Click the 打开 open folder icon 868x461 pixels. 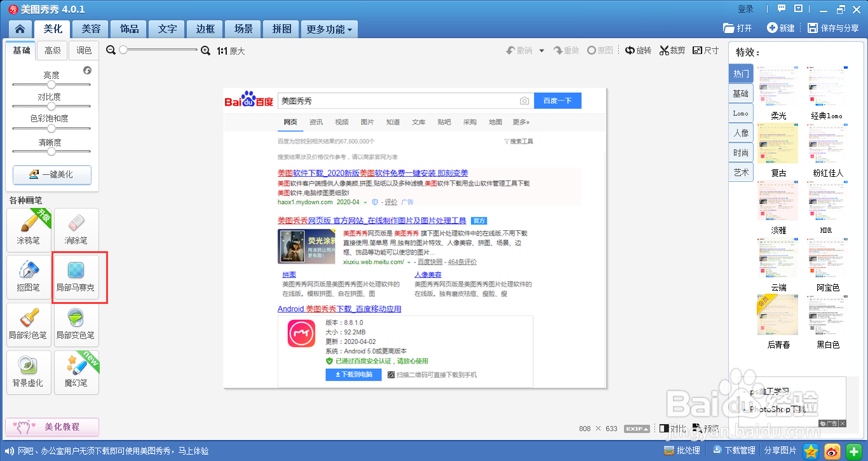(729, 28)
